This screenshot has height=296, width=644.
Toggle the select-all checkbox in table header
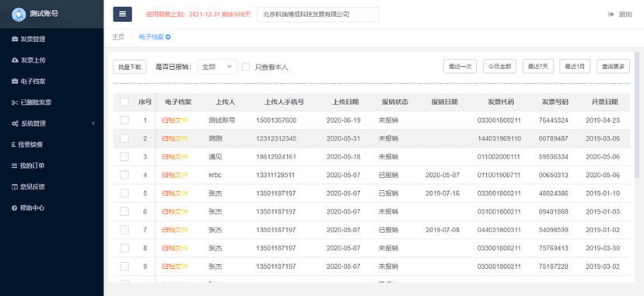124,102
